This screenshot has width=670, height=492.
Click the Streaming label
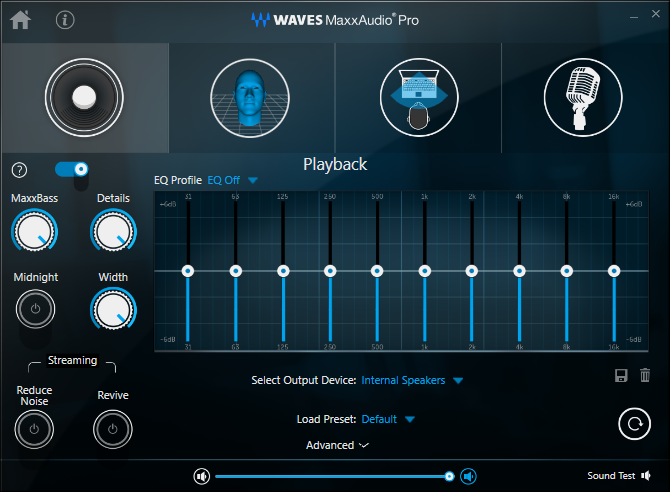click(72, 360)
